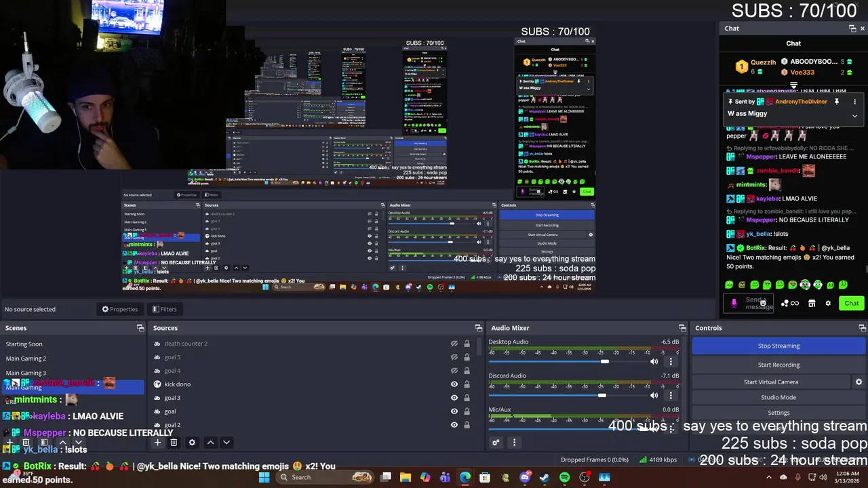Undock the Scenes panel
This screenshot has height=488, width=868.
click(x=140, y=328)
